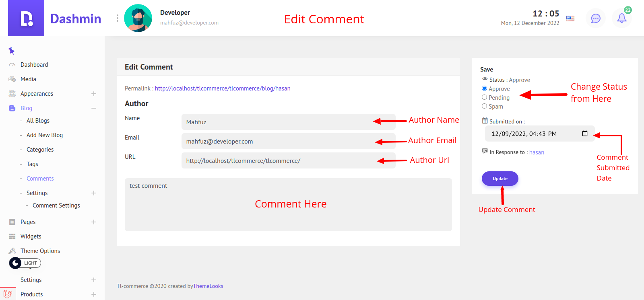Open the notification bell icon
Image resolution: width=644 pixels, height=300 pixels.
coord(621,18)
